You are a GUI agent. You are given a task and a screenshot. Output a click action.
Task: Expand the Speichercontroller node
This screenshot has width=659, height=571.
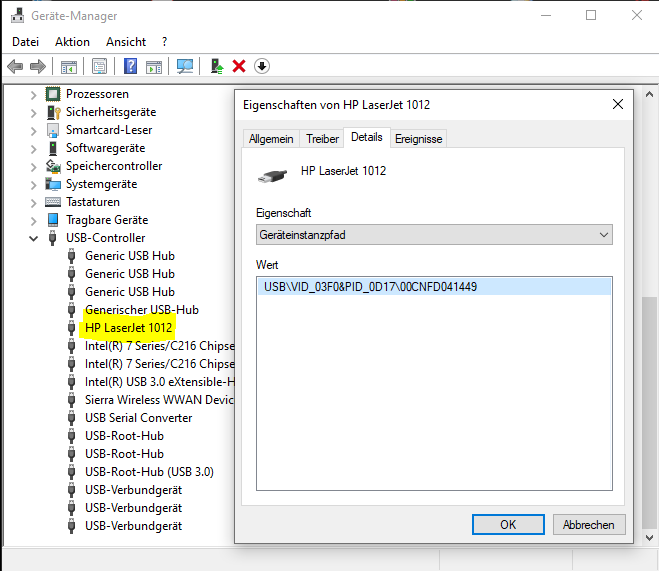pos(34,167)
